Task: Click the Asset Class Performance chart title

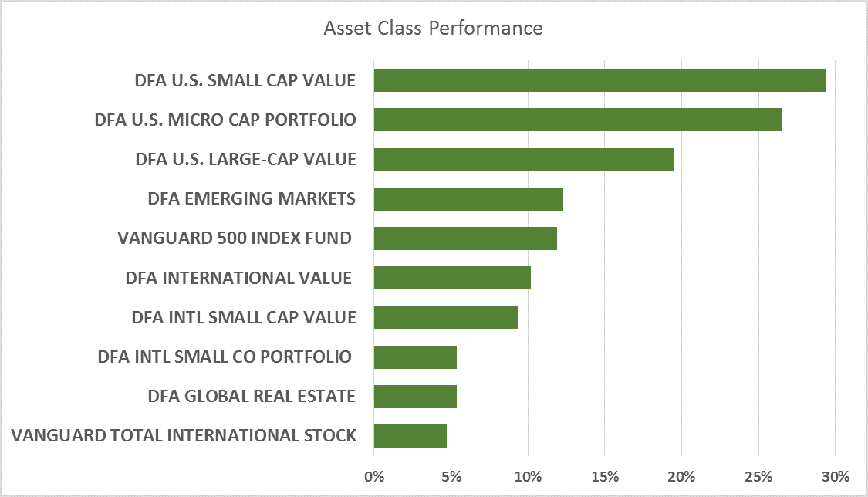Action: (433, 29)
